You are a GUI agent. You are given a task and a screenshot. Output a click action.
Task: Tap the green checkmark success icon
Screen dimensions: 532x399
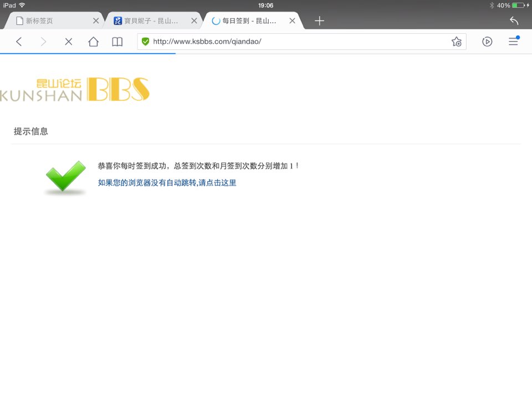(65, 177)
